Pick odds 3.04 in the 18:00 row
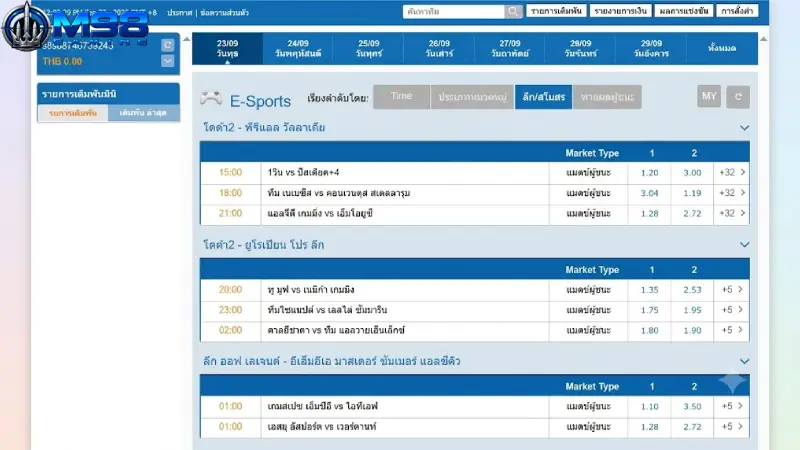The width and height of the screenshot is (800, 450). tap(649, 193)
